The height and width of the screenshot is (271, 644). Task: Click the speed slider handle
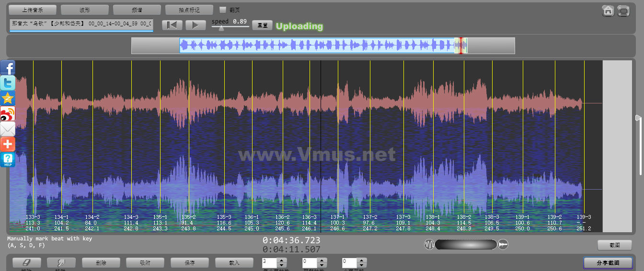221,28
